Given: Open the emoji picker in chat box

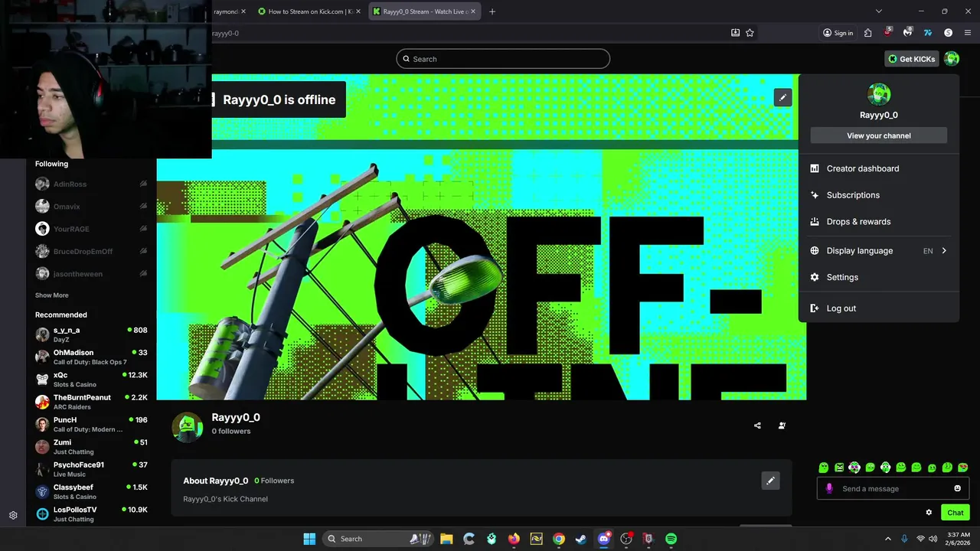Looking at the screenshot, I should [957, 488].
